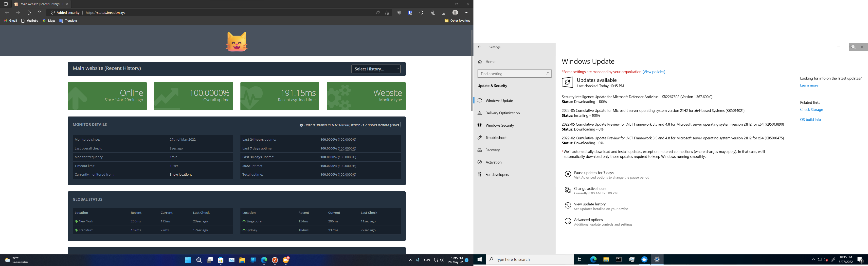The height and width of the screenshot is (266, 868).
Task: Select Delivery Optimization in the Settings sidebar
Action: click(x=502, y=113)
